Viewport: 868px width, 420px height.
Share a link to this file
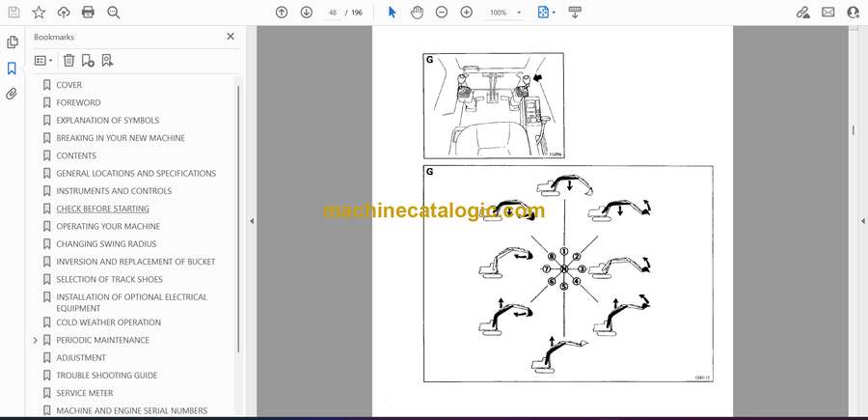pyautogui.click(x=803, y=13)
